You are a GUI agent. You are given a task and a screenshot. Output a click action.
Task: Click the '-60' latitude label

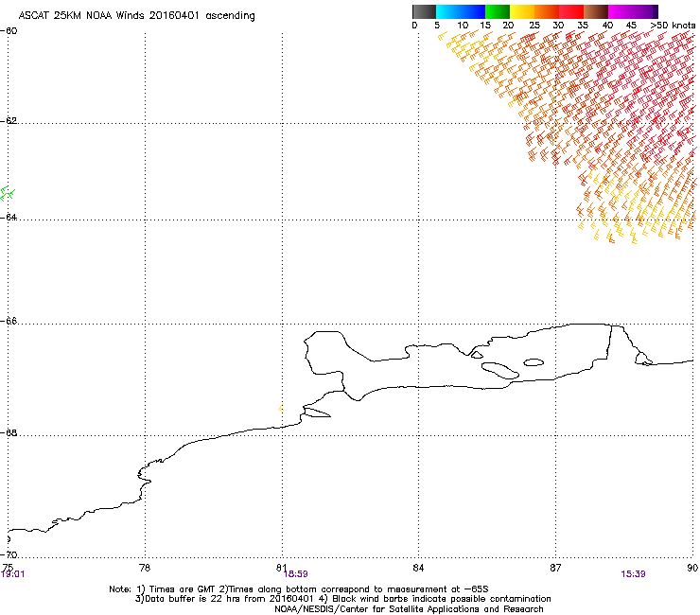coord(9,31)
